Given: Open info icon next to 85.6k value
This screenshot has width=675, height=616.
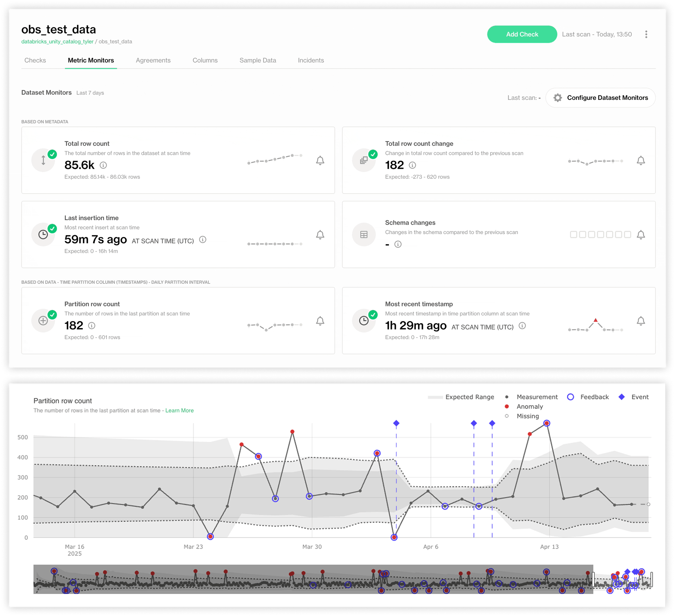Looking at the screenshot, I should pyautogui.click(x=103, y=165).
